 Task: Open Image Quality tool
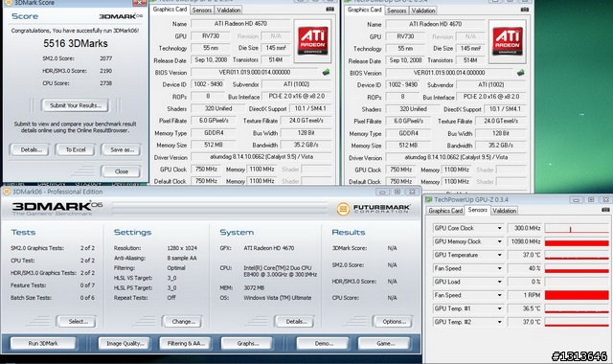[125, 343]
